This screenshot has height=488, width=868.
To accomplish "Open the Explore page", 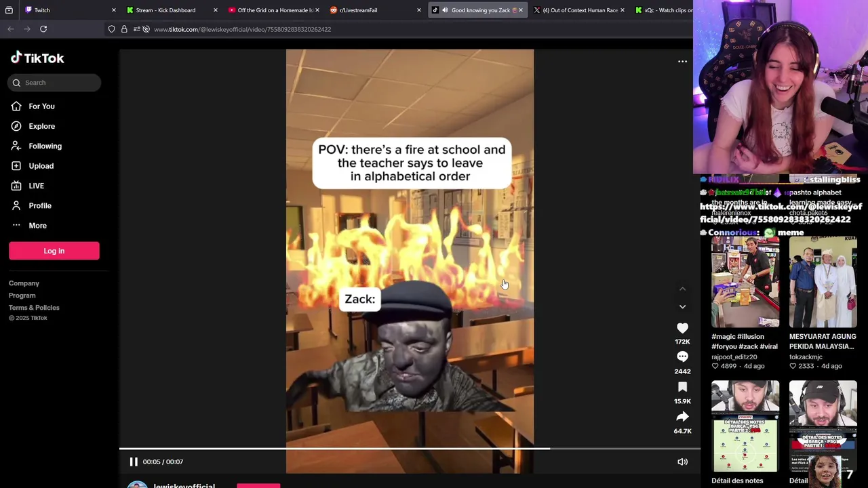I will click(x=41, y=126).
